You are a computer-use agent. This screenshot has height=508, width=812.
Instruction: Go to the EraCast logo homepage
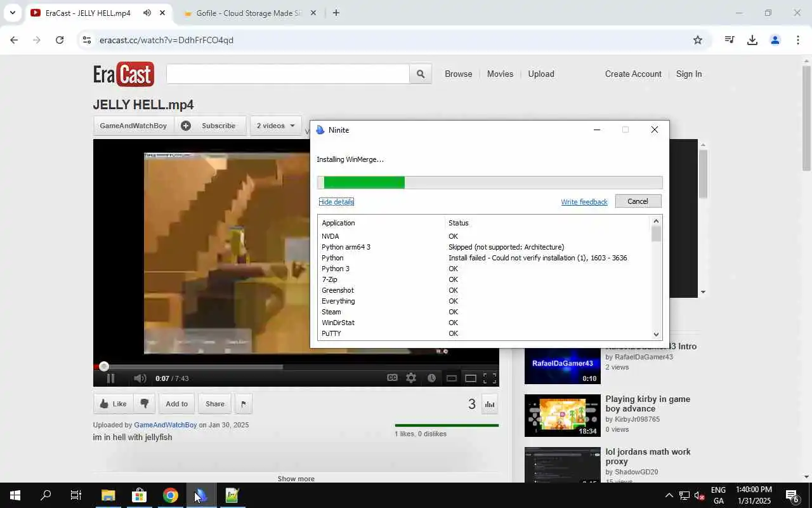click(x=124, y=74)
